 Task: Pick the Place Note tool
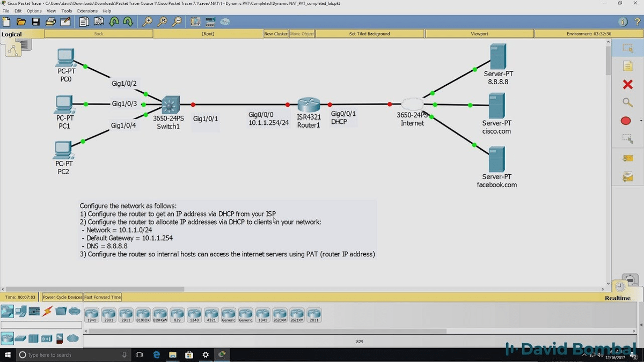pyautogui.click(x=627, y=66)
